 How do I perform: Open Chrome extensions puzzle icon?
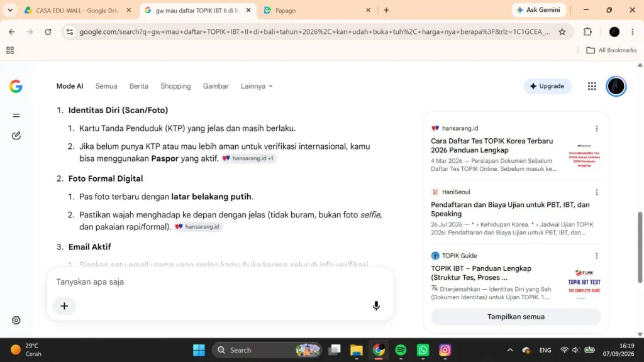click(587, 31)
